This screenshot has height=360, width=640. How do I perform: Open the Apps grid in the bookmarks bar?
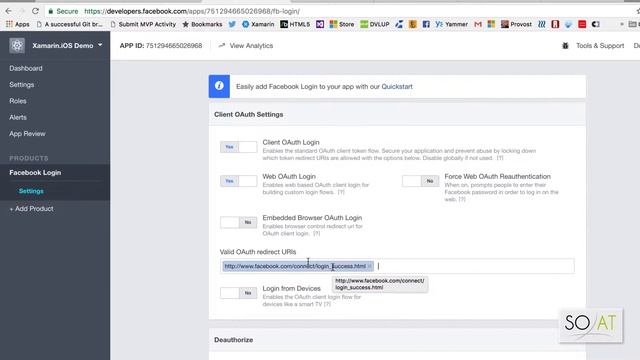[x=18, y=24]
